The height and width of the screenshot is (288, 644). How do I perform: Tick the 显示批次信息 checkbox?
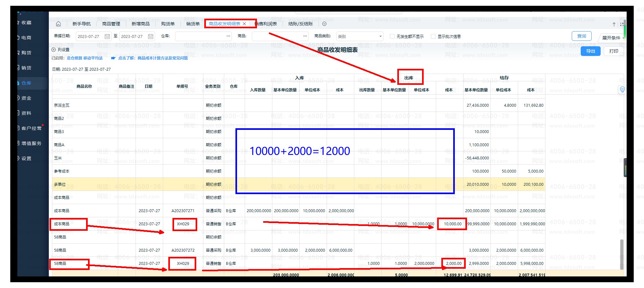(433, 36)
